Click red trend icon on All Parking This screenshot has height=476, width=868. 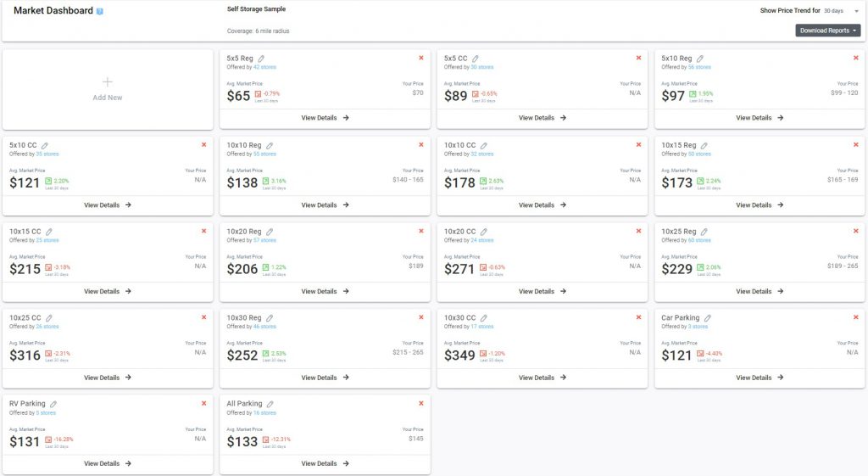265,440
